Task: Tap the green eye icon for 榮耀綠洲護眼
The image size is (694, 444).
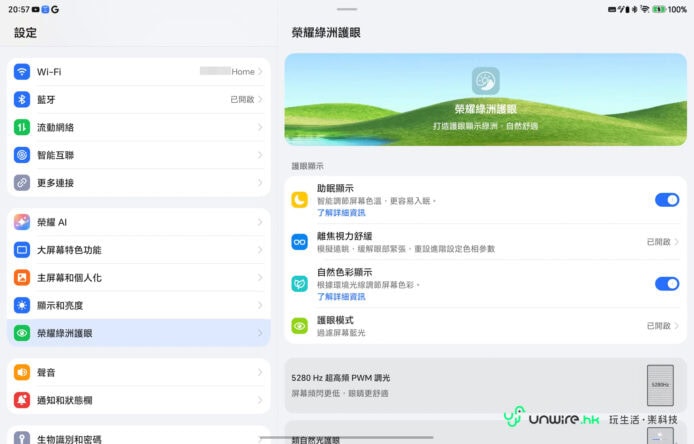Action: (x=22, y=333)
